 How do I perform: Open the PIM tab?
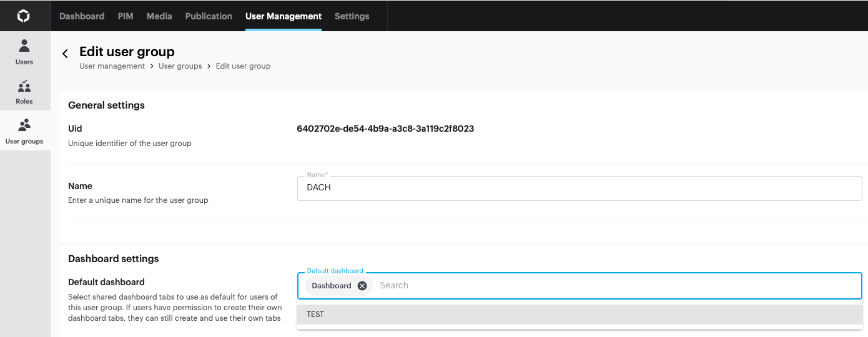[x=126, y=16]
